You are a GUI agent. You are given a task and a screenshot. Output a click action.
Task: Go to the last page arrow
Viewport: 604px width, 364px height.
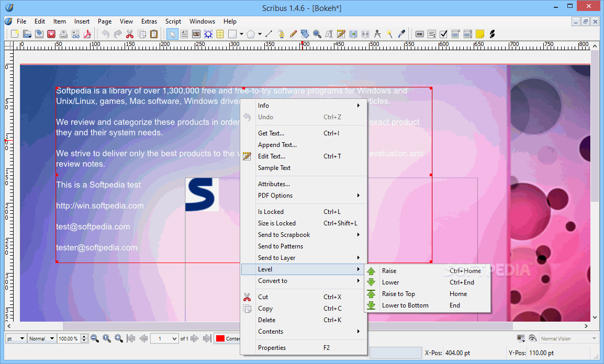point(207,338)
